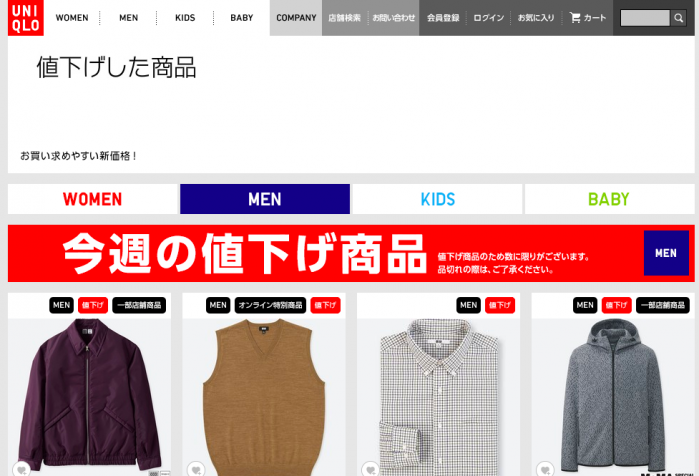Favorite the gray hooded parka via heart
The image size is (699, 476).
point(545,469)
